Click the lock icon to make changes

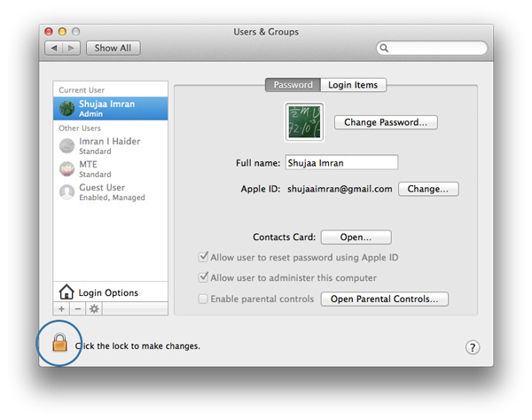[59, 342]
